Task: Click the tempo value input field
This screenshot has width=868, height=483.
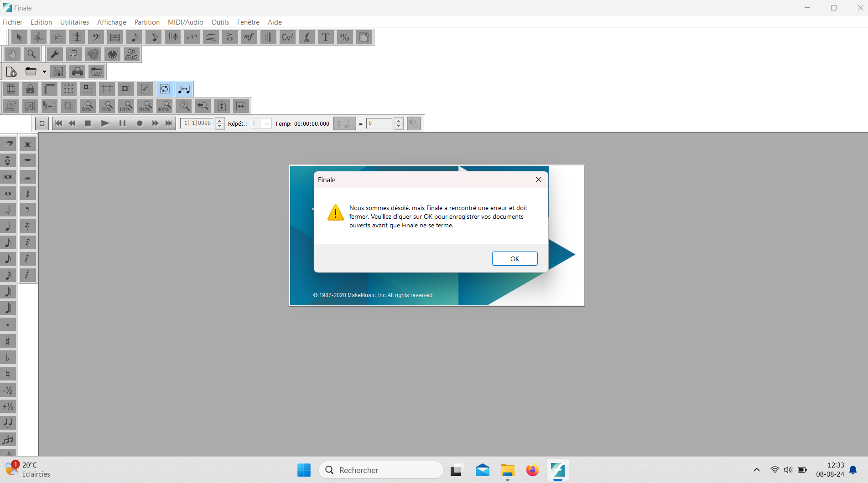Action: click(x=379, y=123)
